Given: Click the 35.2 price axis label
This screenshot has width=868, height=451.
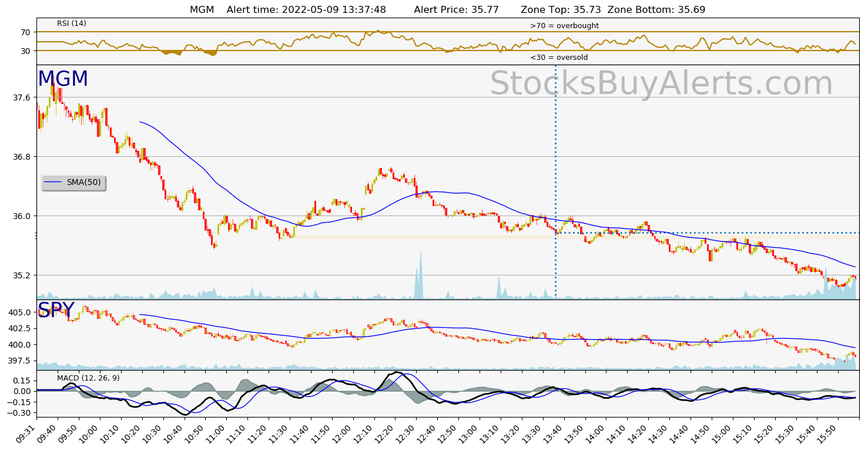Looking at the screenshot, I should (x=23, y=275).
